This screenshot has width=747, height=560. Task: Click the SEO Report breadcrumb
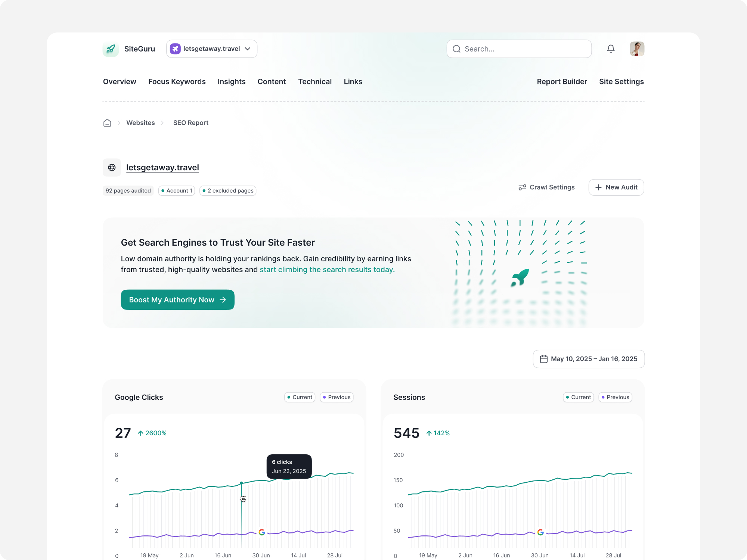191,123
